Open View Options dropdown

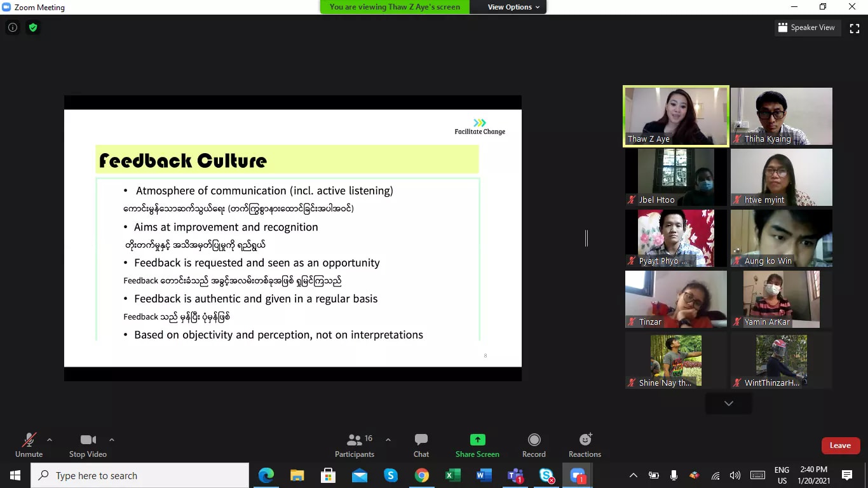(x=513, y=7)
